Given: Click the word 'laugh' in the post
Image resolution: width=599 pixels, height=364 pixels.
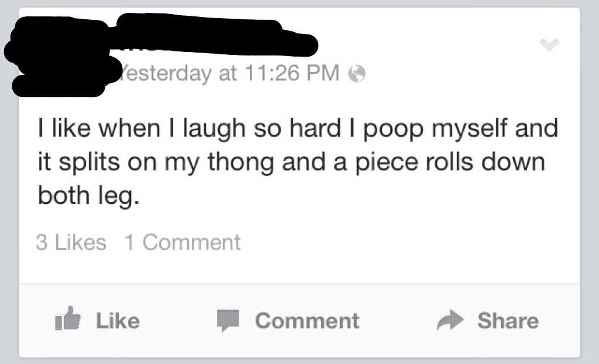Looking at the screenshot, I should [214, 129].
